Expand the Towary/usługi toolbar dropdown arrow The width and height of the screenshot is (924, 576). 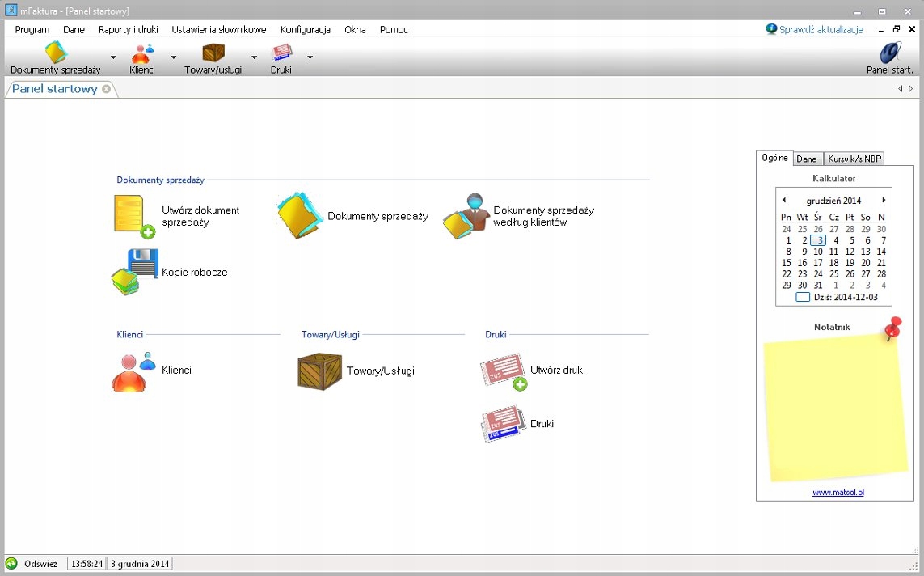point(254,57)
